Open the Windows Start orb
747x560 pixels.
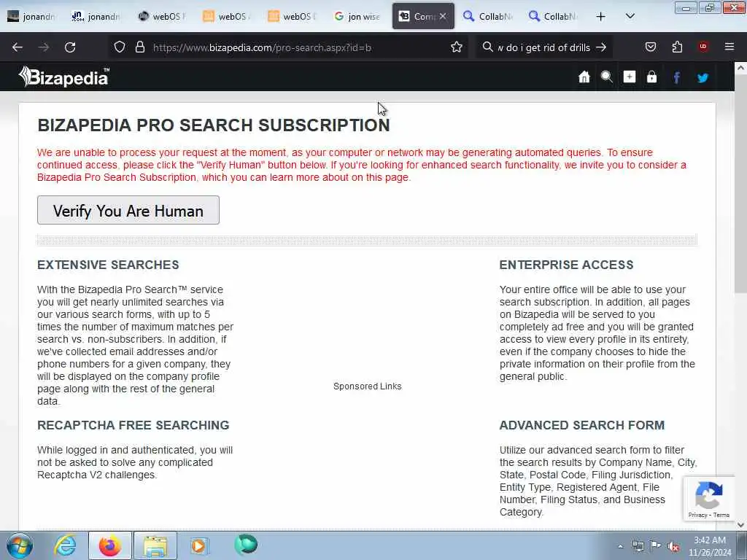click(x=20, y=545)
